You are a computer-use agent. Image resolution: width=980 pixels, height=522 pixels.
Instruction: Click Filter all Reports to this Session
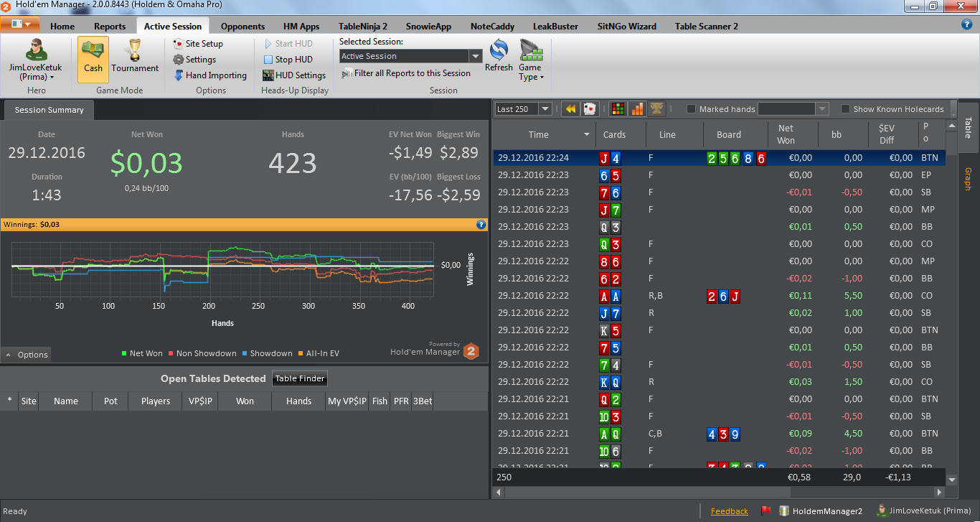406,73
